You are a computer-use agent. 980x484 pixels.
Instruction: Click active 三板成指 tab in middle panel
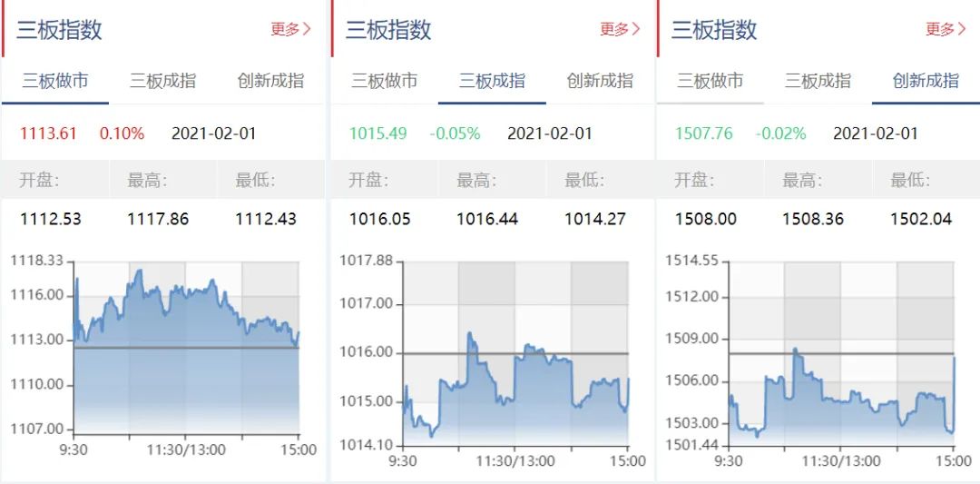pos(492,81)
